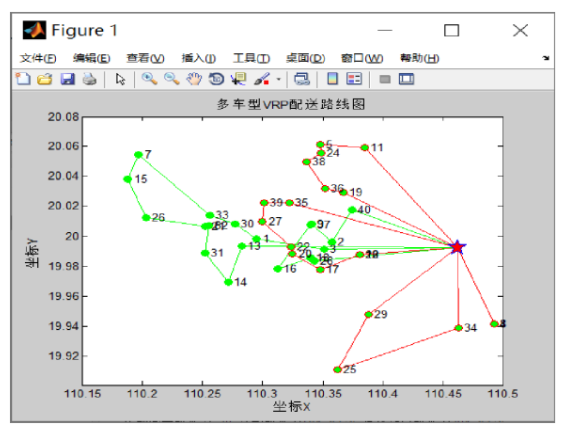Viewport: 572px width, 428px height.
Task: Open the 文件(F) menu
Action: 38,58
